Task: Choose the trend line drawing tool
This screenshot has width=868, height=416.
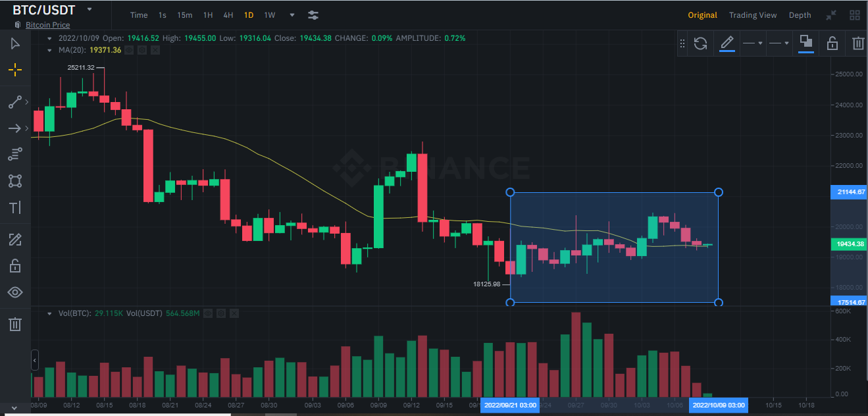Action: (15, 102)
